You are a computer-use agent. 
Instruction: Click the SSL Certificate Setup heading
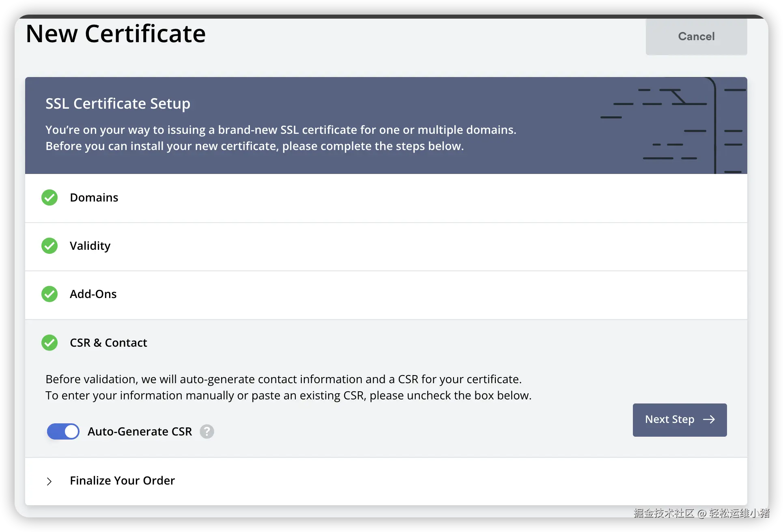pyautogui.click(x=118, y=104)
